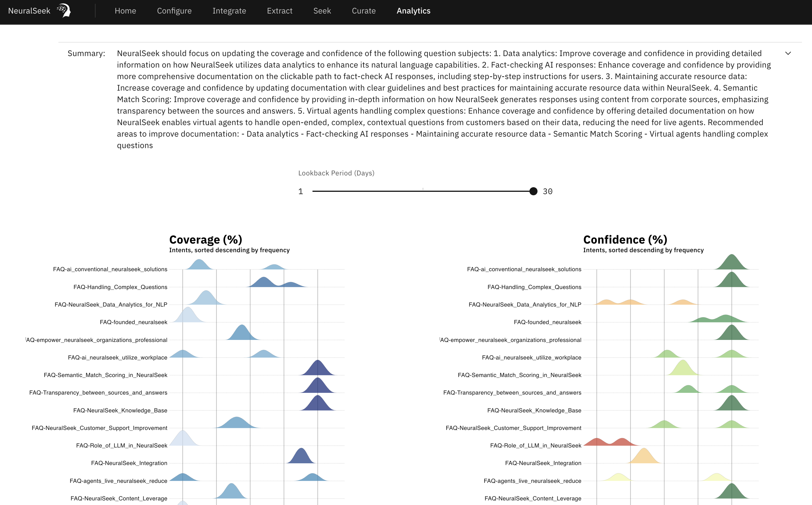Select FAQ-NeuralSeek_Integration label in Coverage chart
This screenshot has height=505, width=812.
point(129,463)
